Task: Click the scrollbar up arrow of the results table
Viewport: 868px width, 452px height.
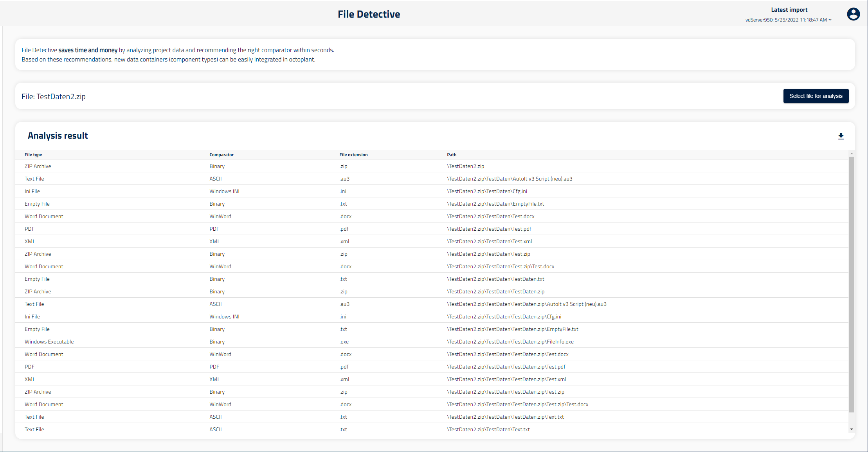Action: [852, 153]
